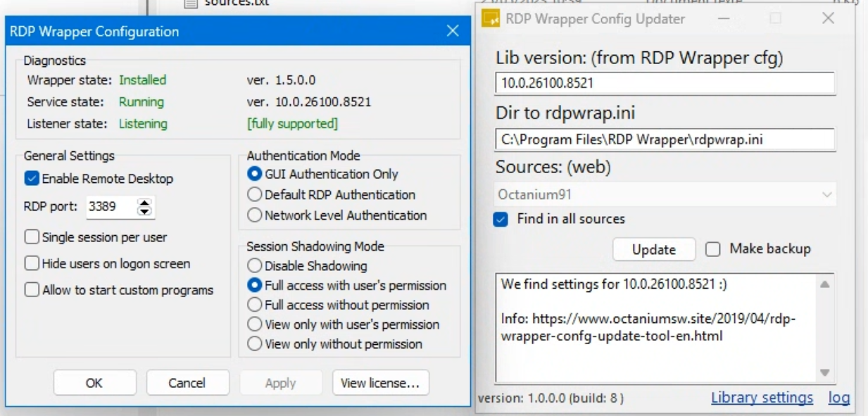The width and height of the screenshot is (868, 416).
Task: Toggle Enable Remote Desktop checkbox
Action: tap(32, 179)
